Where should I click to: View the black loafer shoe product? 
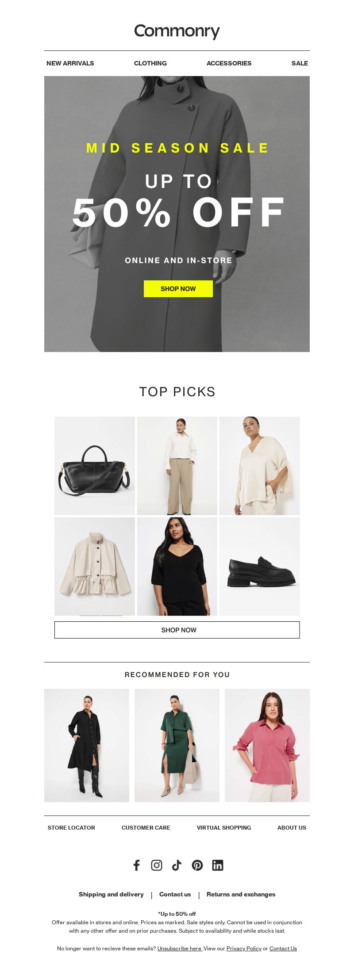coord(260,567)
